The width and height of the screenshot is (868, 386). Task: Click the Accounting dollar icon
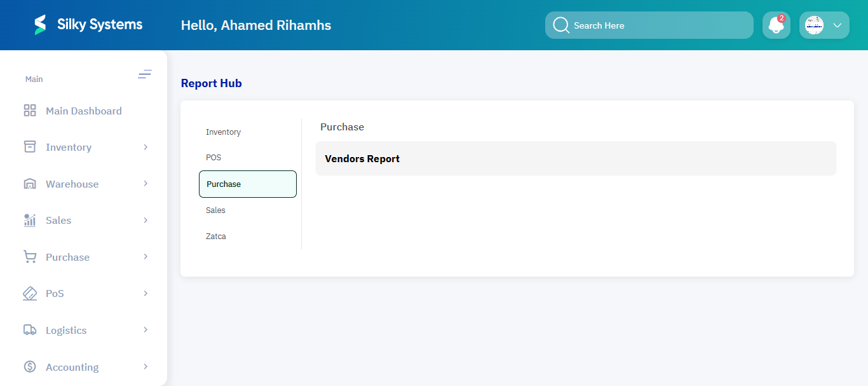click(x=29, y=367)
